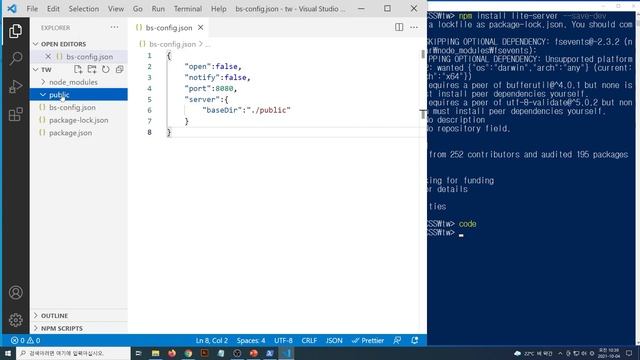
Task: Click the taskbar clock date
Action: pos(609,353)
